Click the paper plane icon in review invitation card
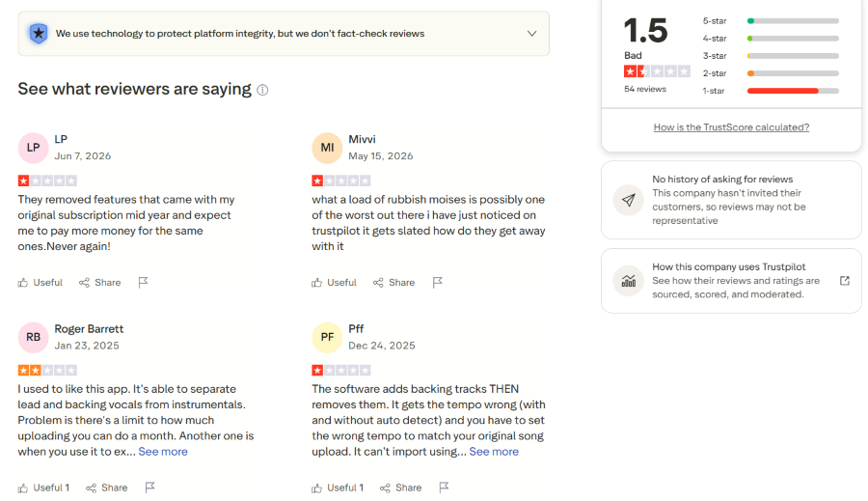The image size is (868, 501). tap(628, 200)
